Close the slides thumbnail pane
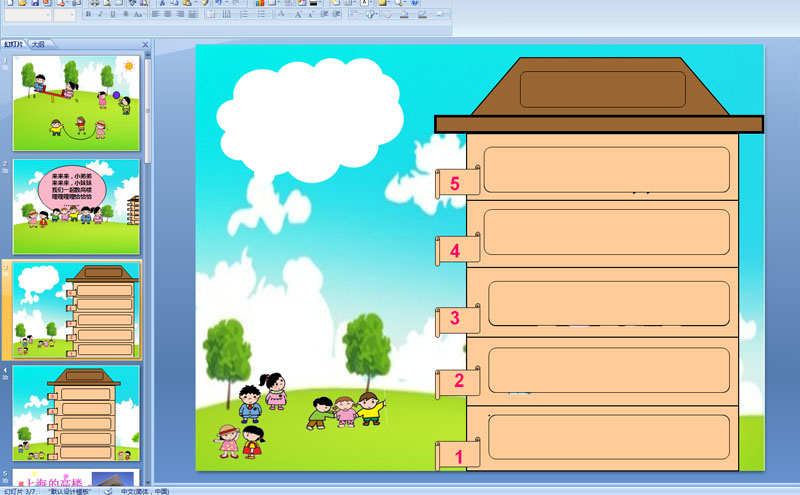 (x=145, y=44)
